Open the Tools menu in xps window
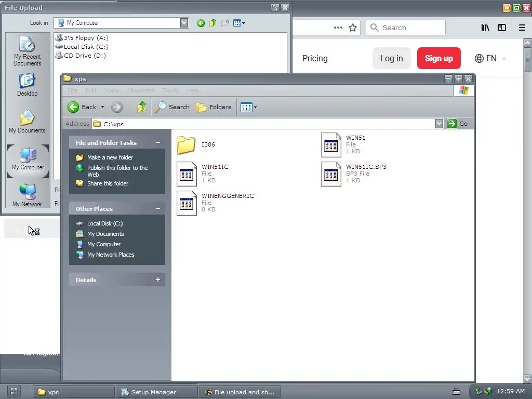Viewport: 532px width, 399px height. click(170, 90)
